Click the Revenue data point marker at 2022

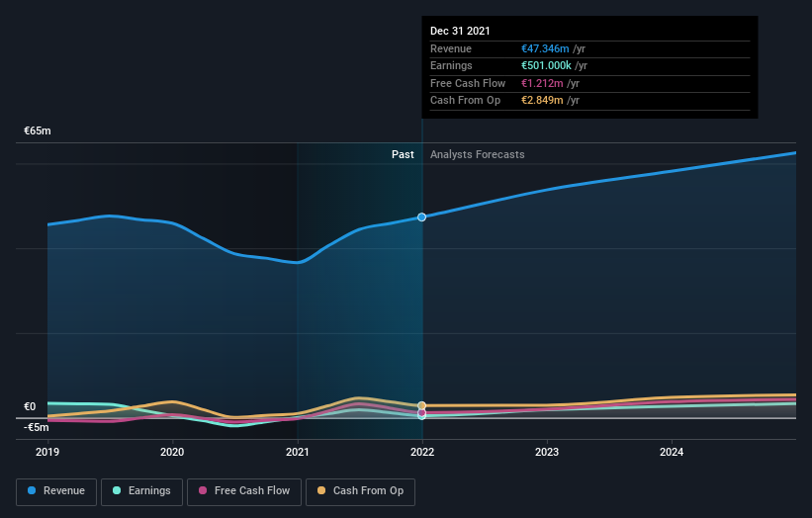pyautogui.click(x=422, y=216)
